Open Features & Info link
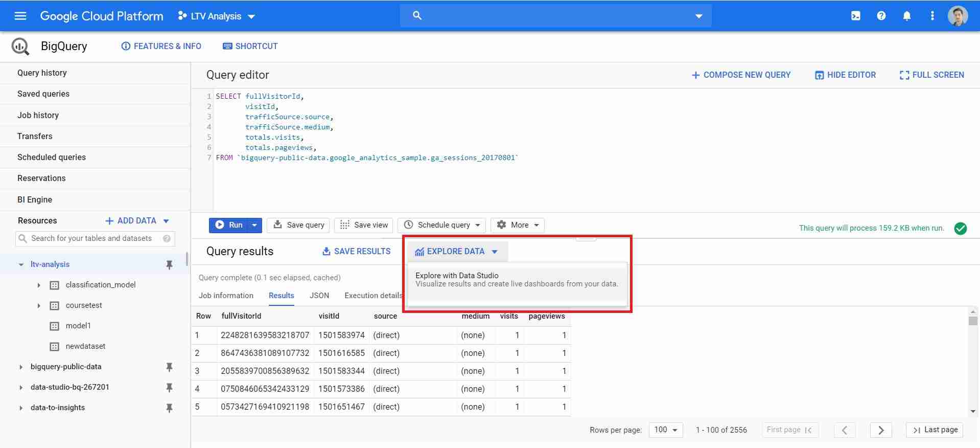This screenshot has height=448, width=980. [161, 46]
